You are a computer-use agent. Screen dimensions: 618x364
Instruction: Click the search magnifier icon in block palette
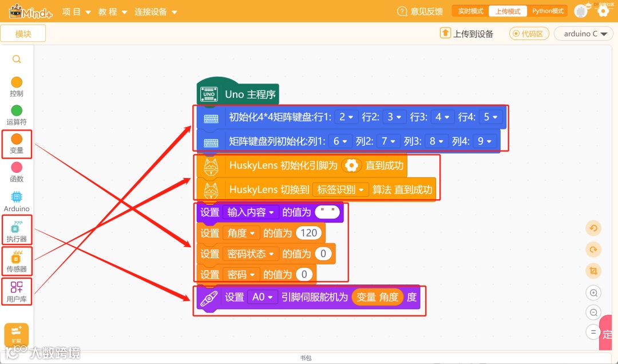coord(17,59)
